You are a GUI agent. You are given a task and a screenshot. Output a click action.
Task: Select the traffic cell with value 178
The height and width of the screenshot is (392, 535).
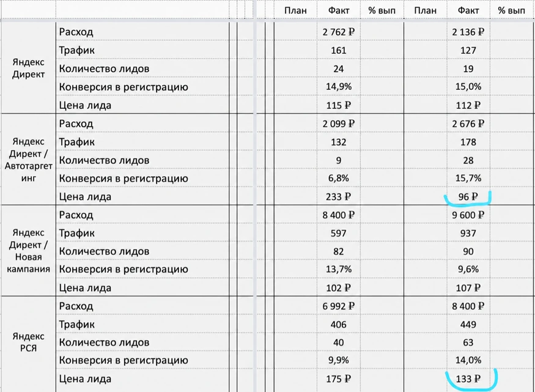[468, 142]
